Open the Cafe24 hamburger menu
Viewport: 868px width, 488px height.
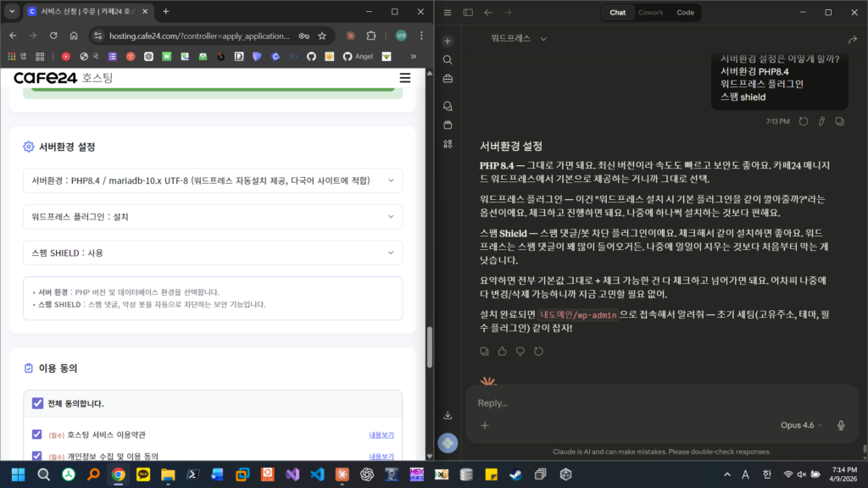[405, 78]
